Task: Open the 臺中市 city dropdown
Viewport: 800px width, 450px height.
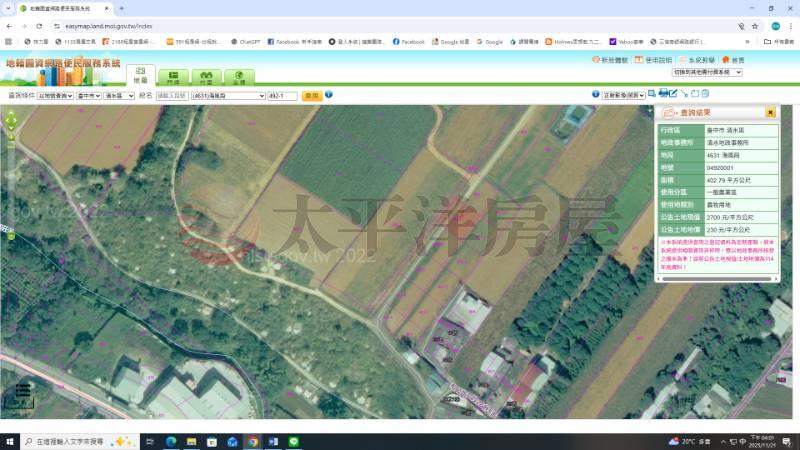Action: point(89,96)
